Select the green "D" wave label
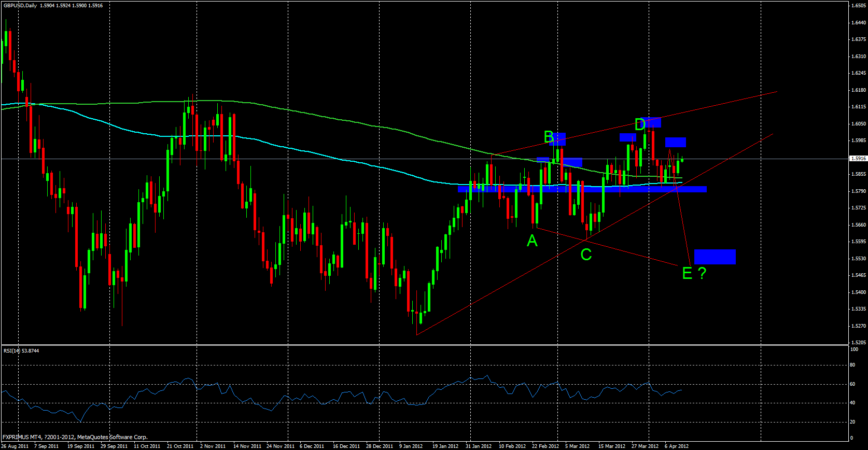The height and width of the screenshot is (450, 868). [640, 124]
